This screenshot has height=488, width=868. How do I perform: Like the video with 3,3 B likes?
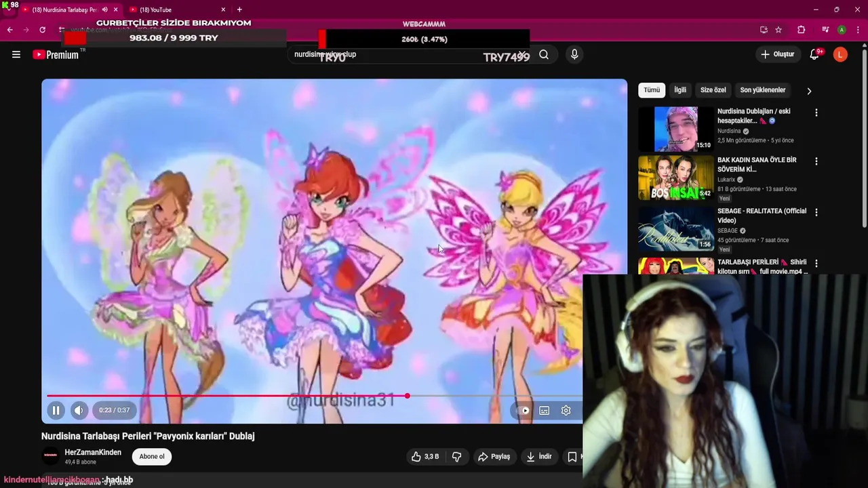point(425,457)
